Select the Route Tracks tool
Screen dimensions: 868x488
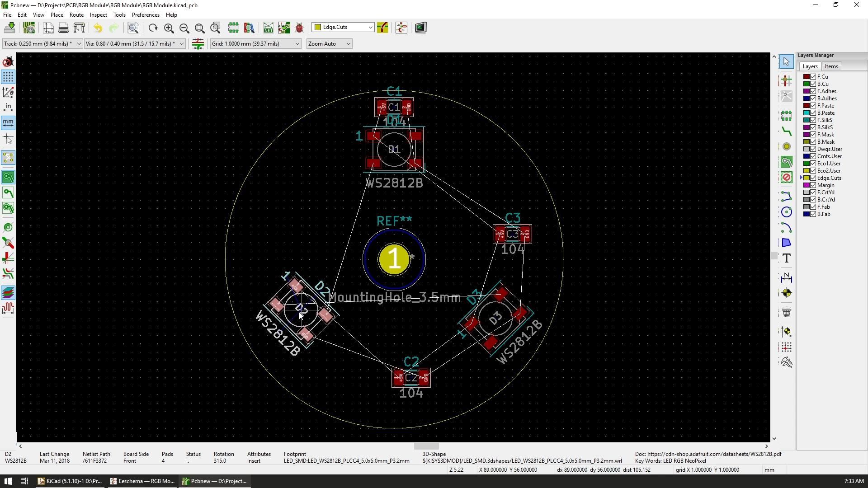786,131
